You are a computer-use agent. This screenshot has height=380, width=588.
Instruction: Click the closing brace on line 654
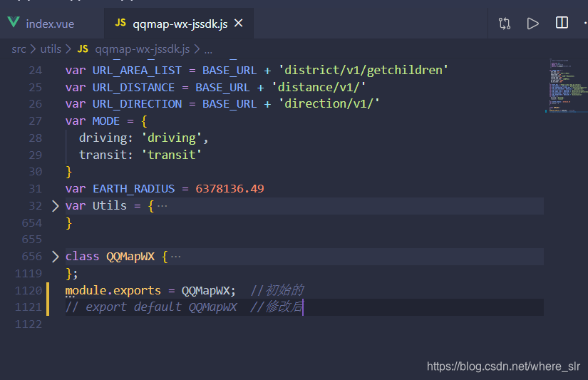[68, 223]
